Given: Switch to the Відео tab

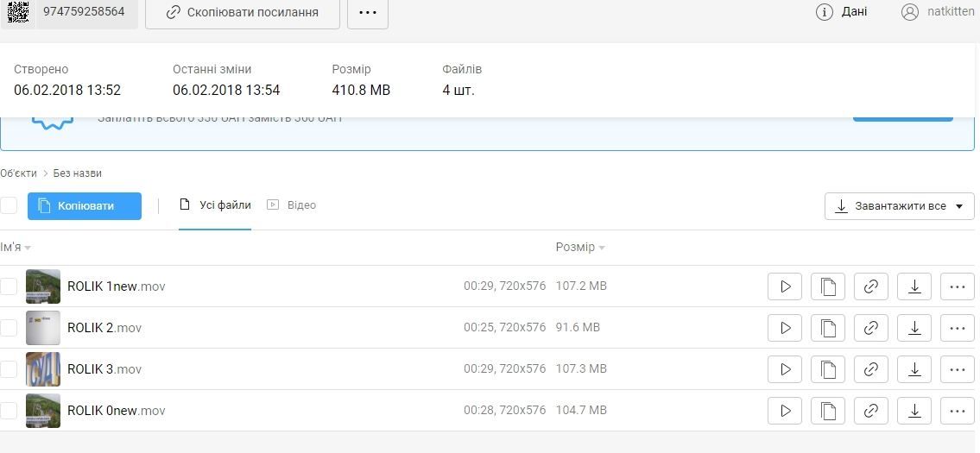Looking at the screenshot, I should point(292,205).
